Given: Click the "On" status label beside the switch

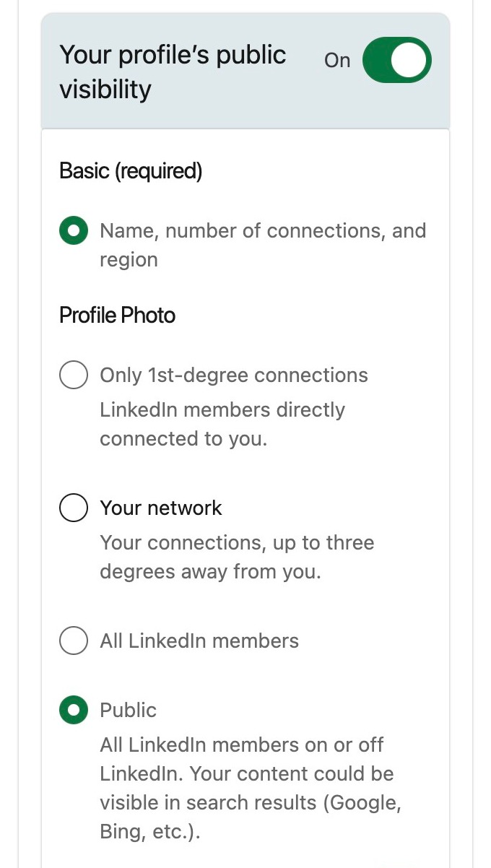Looking at the screenshot, I should [337, 61].
